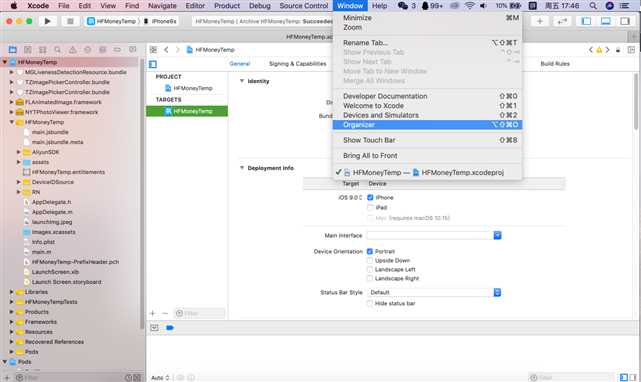Go back with the editor back arrow
The width and height of the screenshot is (641, 382).
[166, 50]
